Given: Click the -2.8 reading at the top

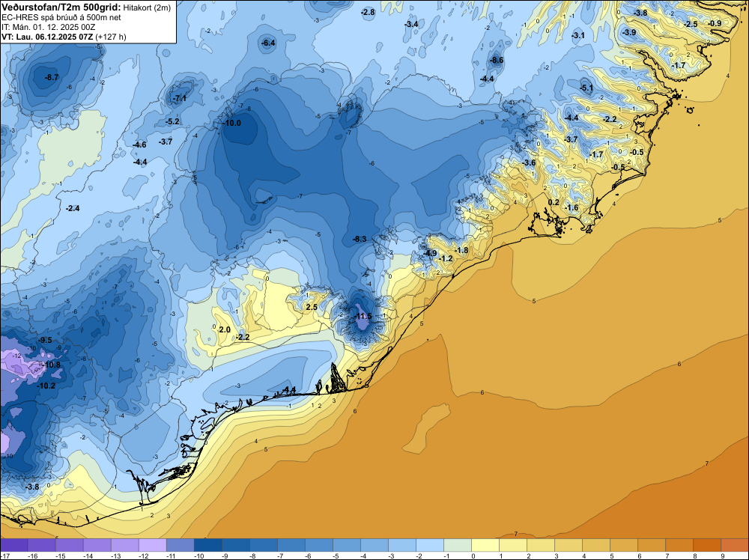Looking at the screenshot, I should (368, 12).
